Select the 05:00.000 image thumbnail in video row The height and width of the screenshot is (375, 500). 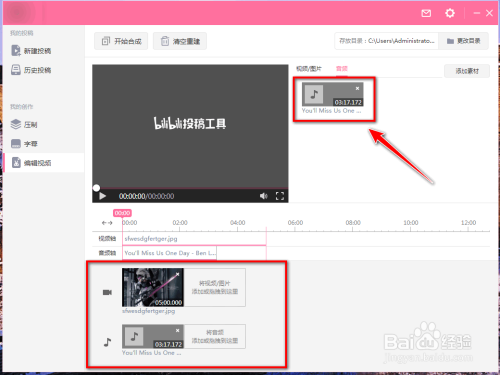pos(153,287)
